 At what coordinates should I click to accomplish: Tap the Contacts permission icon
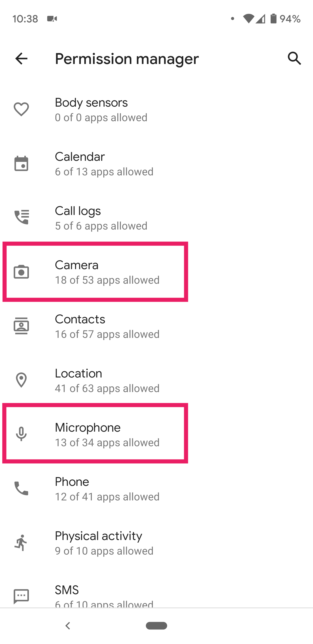21,326
